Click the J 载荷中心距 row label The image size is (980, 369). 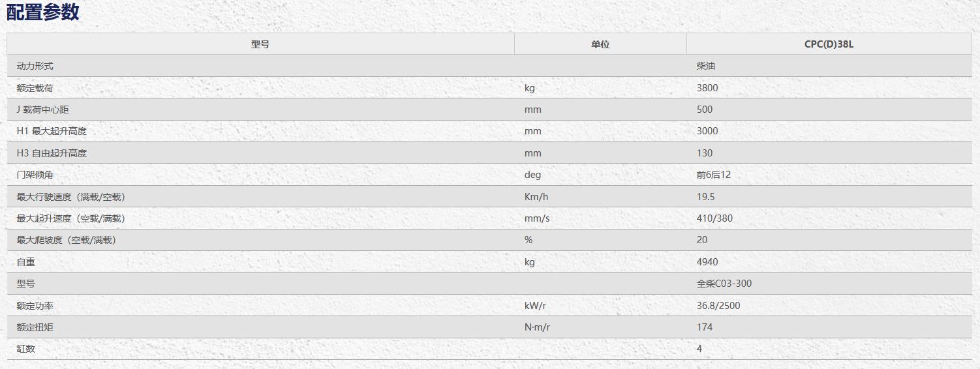(x=43, y=110)
